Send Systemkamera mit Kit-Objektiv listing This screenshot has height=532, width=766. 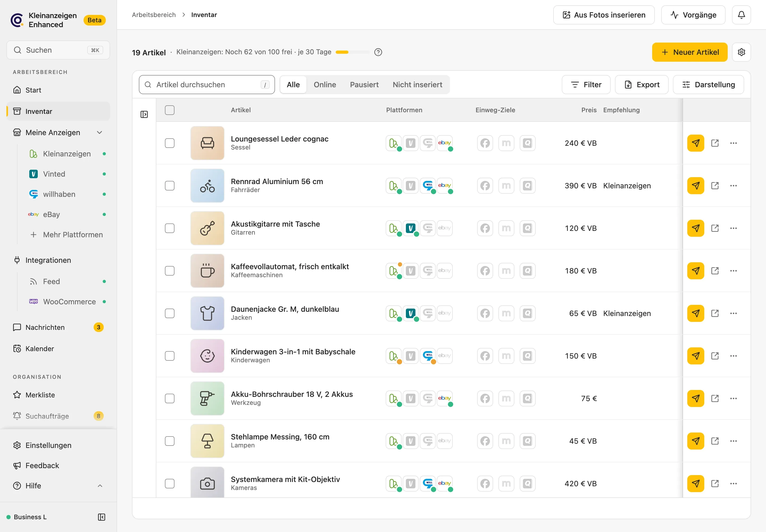tap(695, 484)
